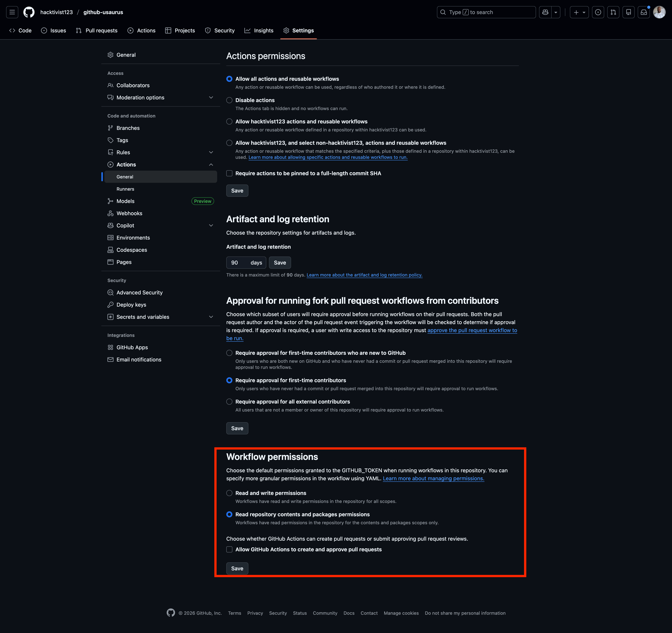Viewport: 672px width, 633px height.
Task: Open the Pull requests tab
Action: [x=97, y=30]
